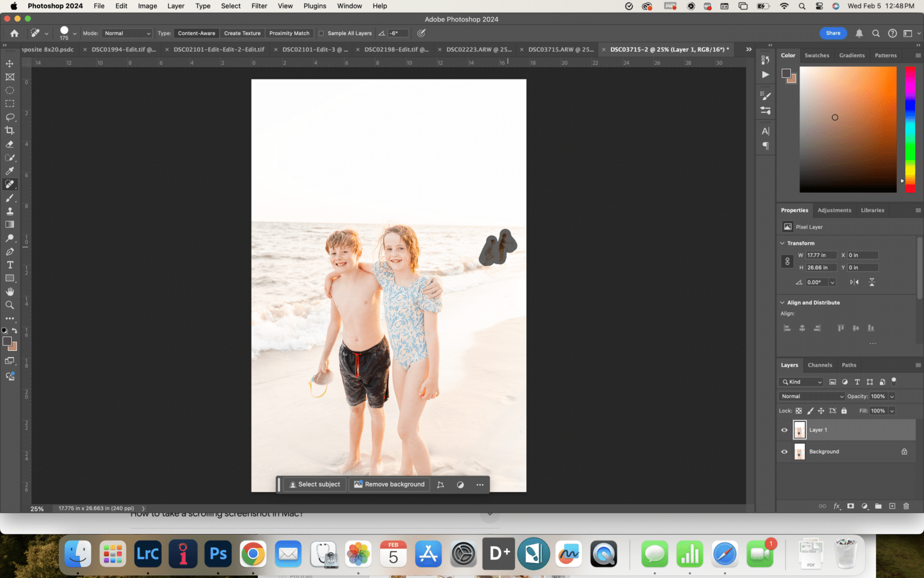Select the Eyedropper tool

(10, 171)
